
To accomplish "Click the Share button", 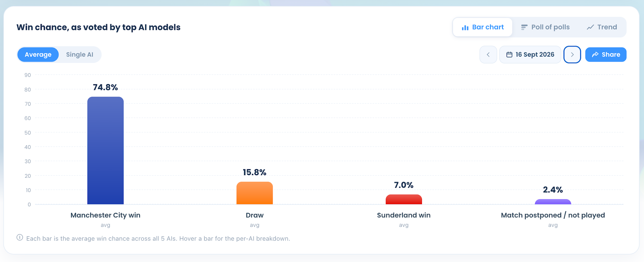I will pyautogui.click(x=606, y=55).
